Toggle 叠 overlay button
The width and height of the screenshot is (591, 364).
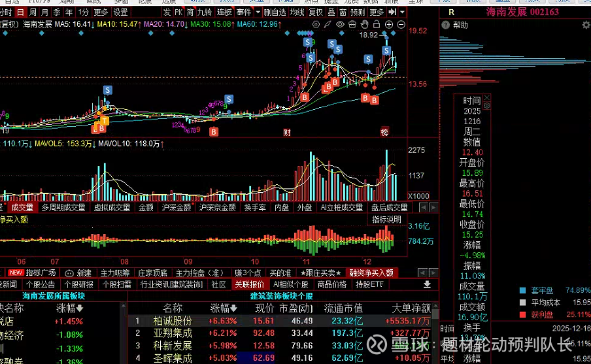coord(331,12)
